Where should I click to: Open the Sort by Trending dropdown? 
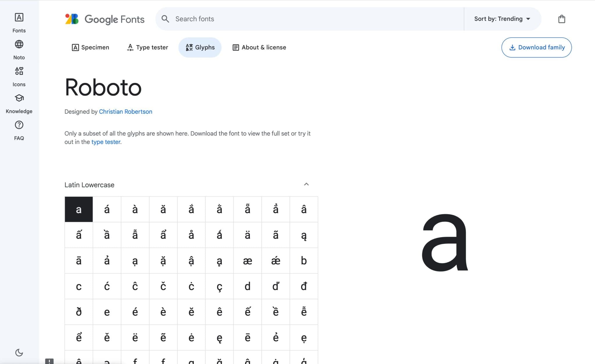click(x=502, y=19)
